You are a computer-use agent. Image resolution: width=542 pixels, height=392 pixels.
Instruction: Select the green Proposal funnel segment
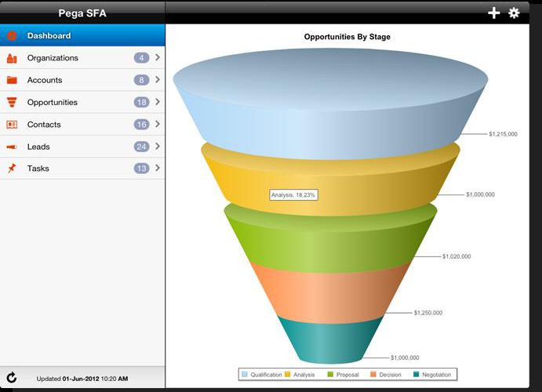[329, 239]
